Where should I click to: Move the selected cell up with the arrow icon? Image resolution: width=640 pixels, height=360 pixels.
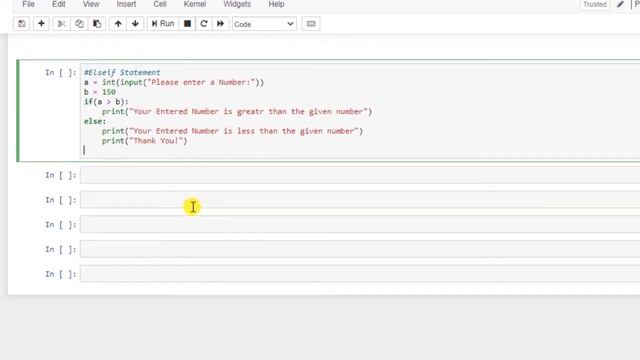coord(118,24)
